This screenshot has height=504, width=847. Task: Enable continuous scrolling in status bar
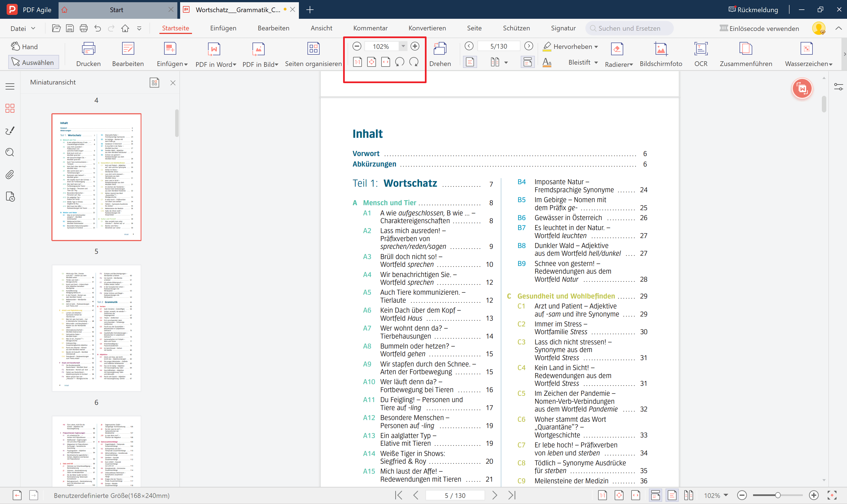(x=655, y=495)
